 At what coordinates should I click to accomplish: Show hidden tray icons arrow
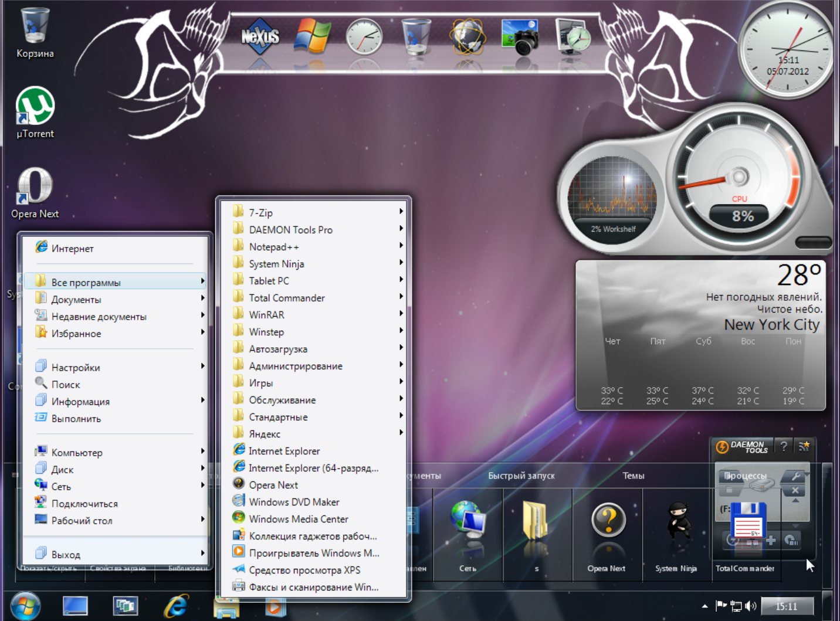point(704,606)
